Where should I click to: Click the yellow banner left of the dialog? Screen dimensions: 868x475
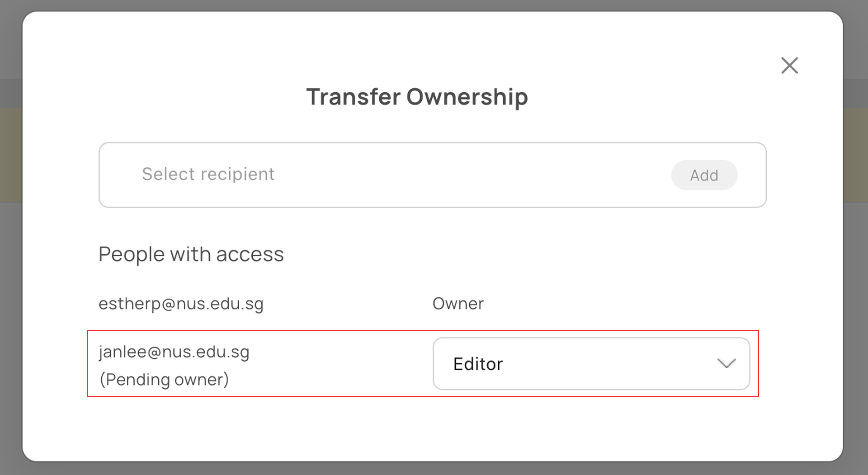[10, 154]
